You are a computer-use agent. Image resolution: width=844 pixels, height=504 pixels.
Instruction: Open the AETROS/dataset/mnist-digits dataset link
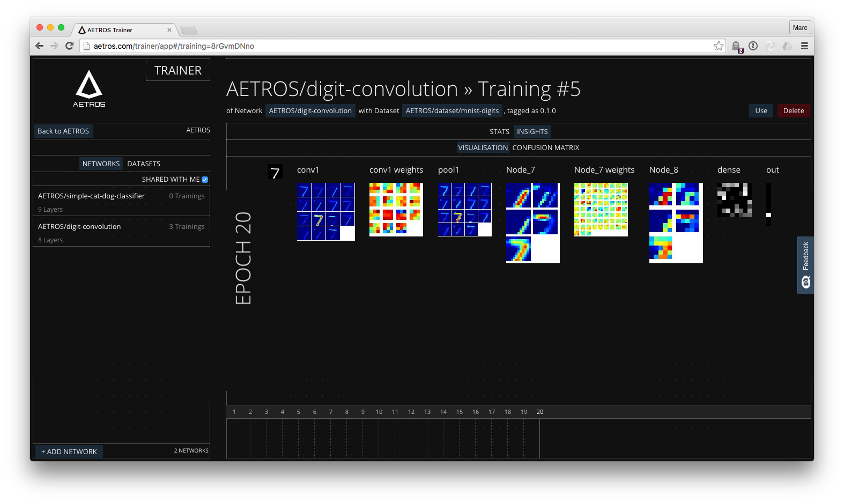tap(452, 110)
